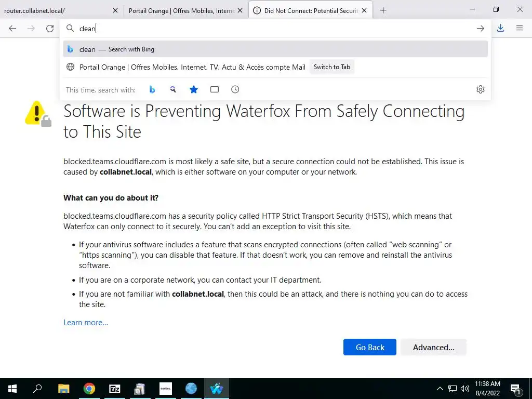Open search settings gear icon
The height and width of the screenshot is (399, 532).
[x=481, y=89]
